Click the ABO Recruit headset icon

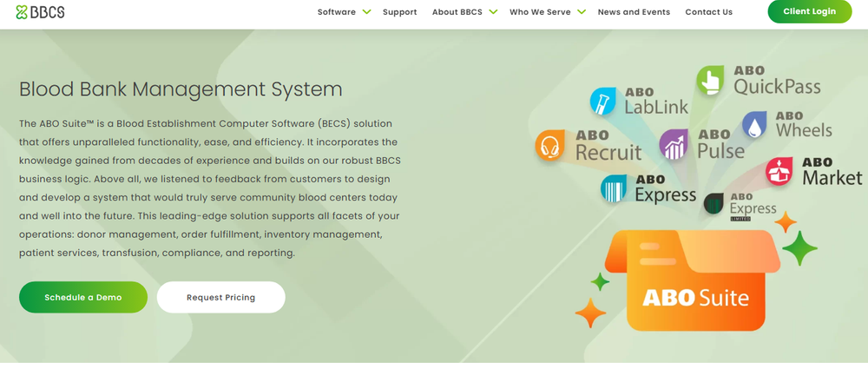coord(549,146)
